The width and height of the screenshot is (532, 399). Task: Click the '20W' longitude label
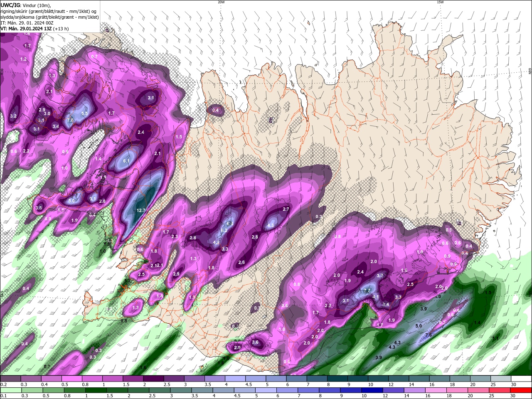221,2
